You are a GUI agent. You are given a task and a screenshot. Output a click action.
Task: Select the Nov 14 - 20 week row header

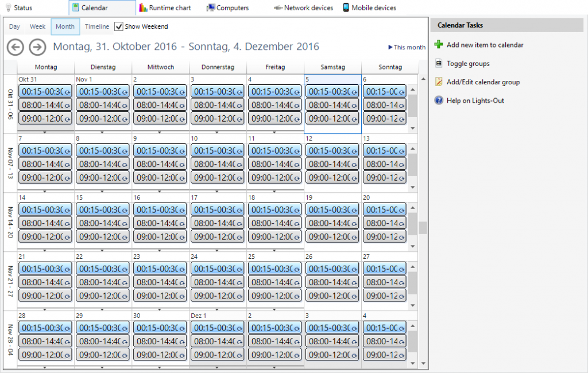pyautogui.click(x=10, y=222)
